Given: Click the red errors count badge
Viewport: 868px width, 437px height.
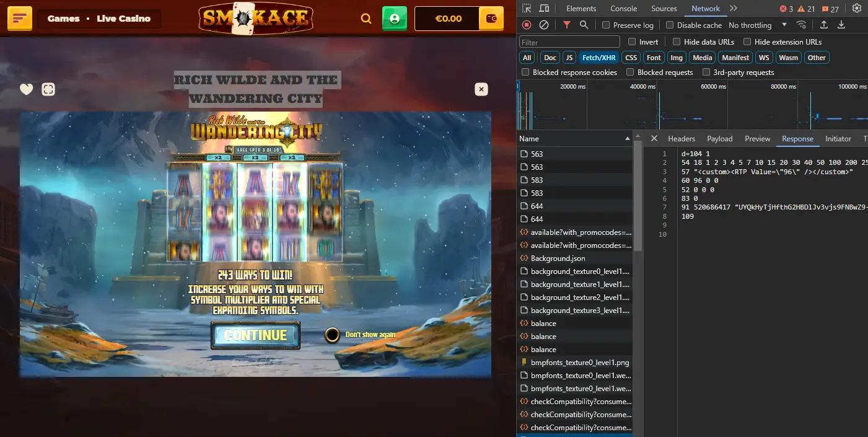Looking at the screenshot, I should 786,9.
